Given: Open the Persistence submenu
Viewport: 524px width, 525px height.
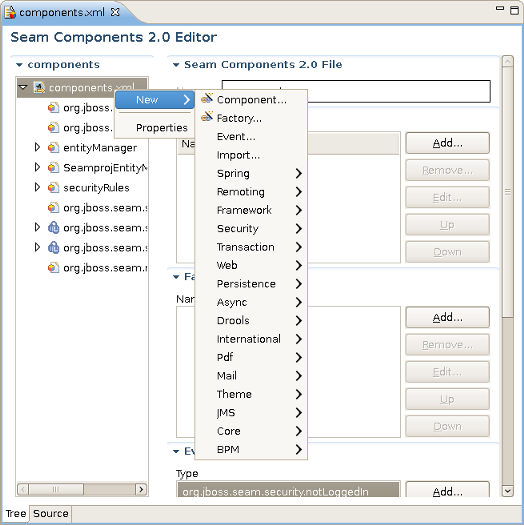Looking at the screenshot, I should (251, 284).
